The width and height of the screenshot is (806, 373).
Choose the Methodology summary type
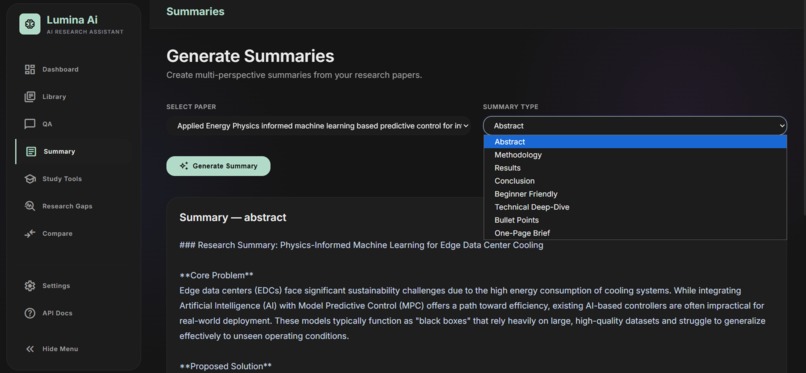tap(635, 155)
